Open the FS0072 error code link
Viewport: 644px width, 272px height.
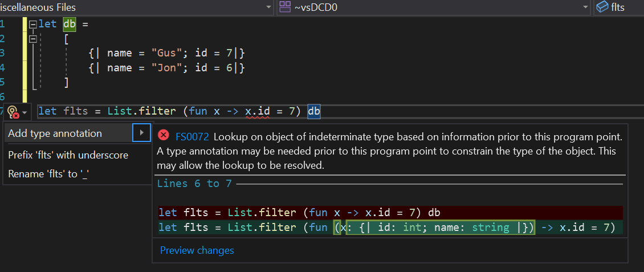tap(192, 137)
